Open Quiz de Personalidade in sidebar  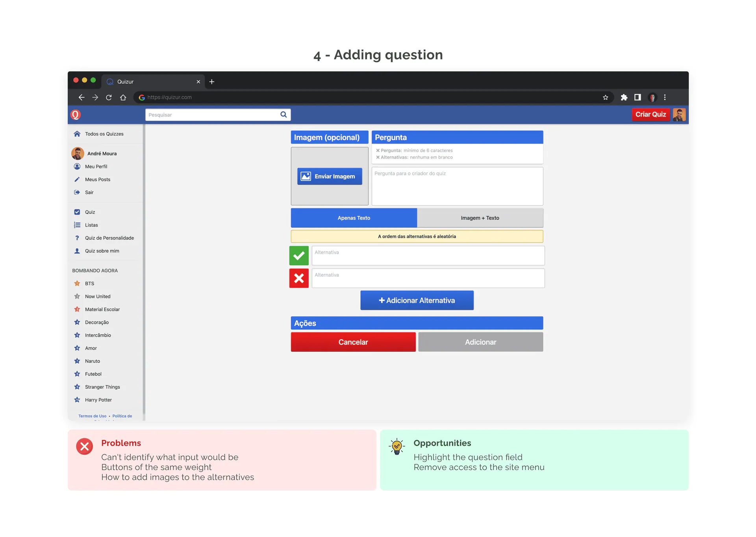point(109,238)
